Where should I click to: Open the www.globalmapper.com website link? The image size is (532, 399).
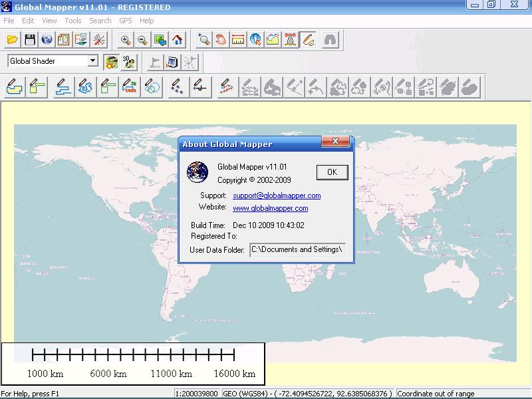(x=271, y=208)
